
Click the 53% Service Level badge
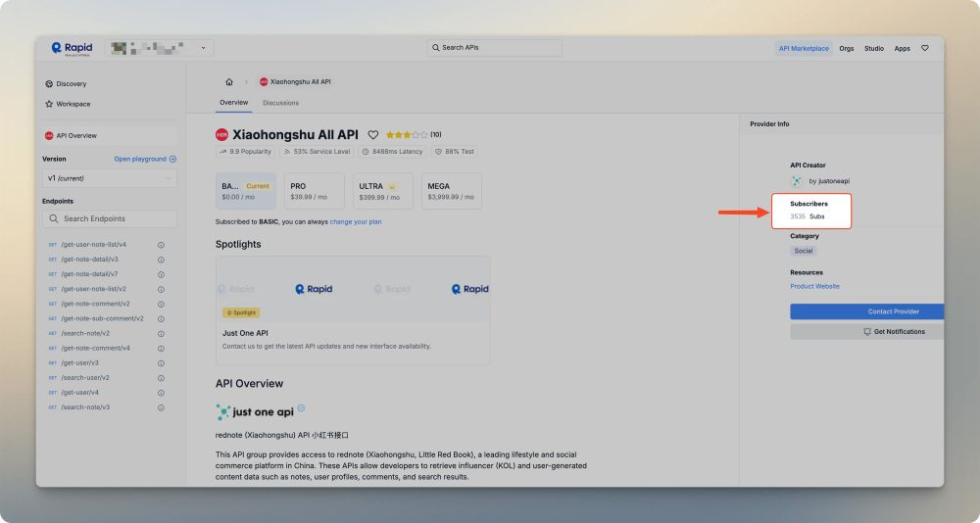[x=317, y=152]
